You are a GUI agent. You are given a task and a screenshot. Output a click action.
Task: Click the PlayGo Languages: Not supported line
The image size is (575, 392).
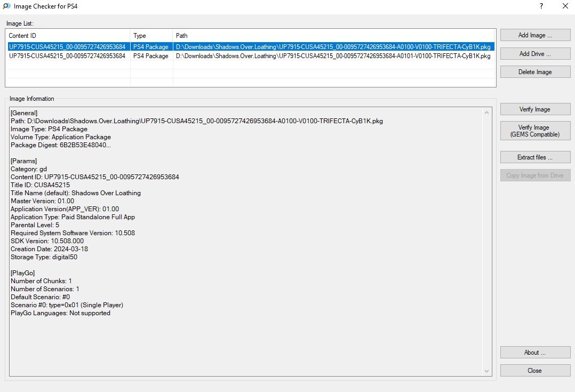[x=60, y=313]
